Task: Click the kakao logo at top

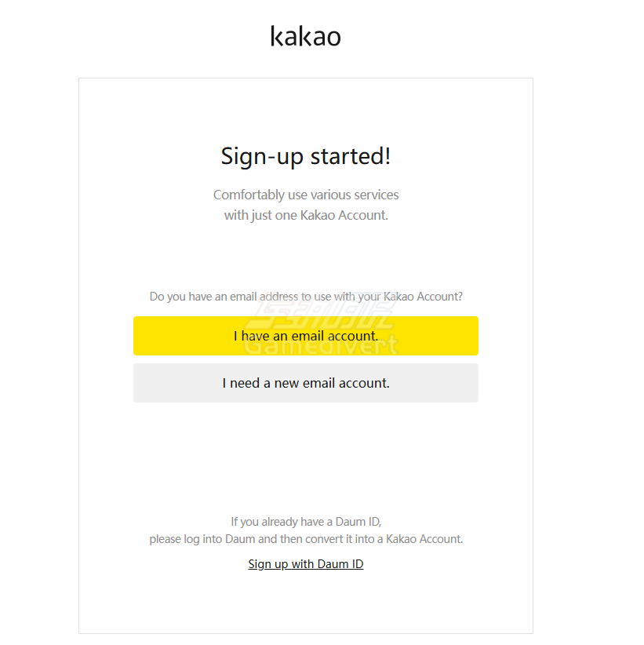Action: tap(305, 36)
